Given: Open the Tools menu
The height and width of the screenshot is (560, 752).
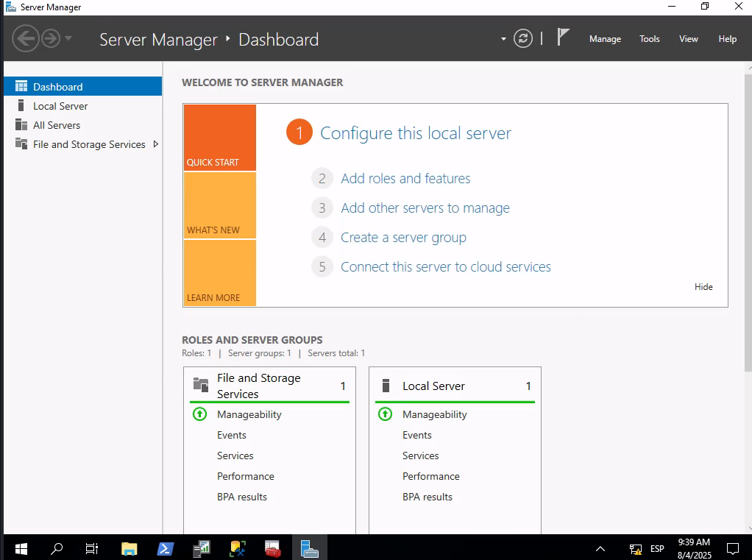Looking at the screenshot, I should pos(649,39).
